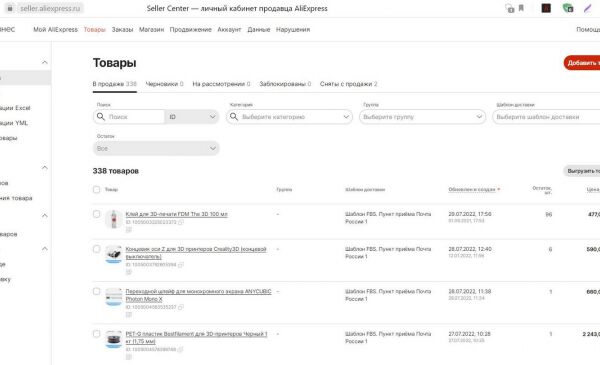Open the Выберите категорию dropdown
600x365 pixels.
[289, 117]
